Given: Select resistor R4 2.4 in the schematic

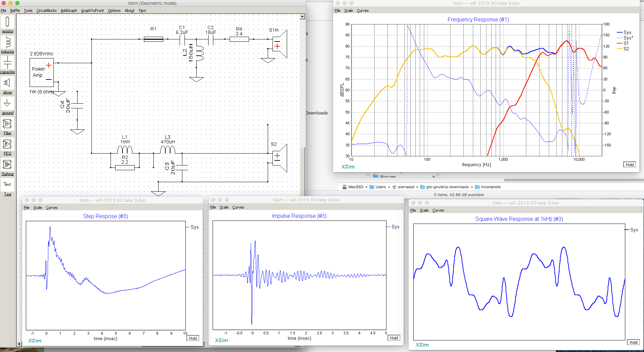Looking at the screenshot, I should pyautogui.click(x=239, y=39).
